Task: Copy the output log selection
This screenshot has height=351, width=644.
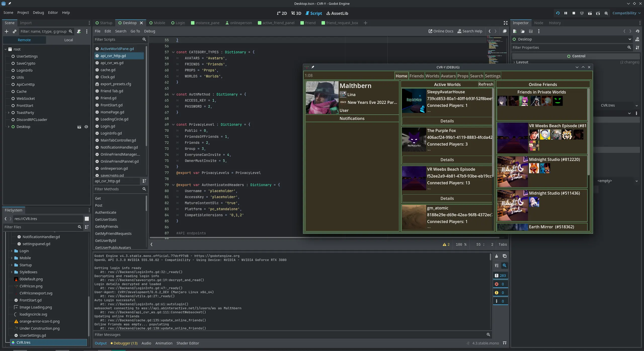Action: pos(505,256)
